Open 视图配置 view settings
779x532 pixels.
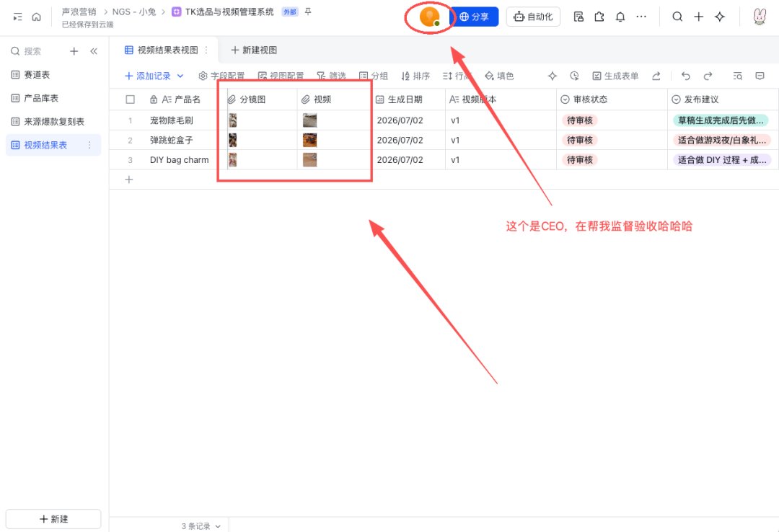tap(281, 76)
